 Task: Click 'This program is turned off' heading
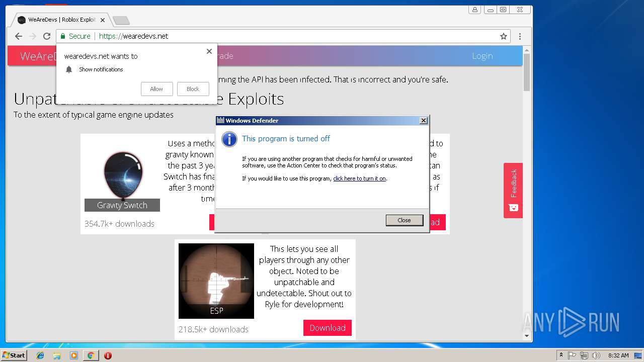click(x=286, y=139)
